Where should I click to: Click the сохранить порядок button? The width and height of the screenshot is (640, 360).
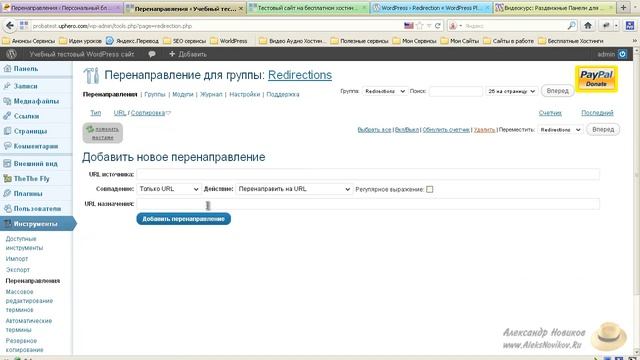102,133
